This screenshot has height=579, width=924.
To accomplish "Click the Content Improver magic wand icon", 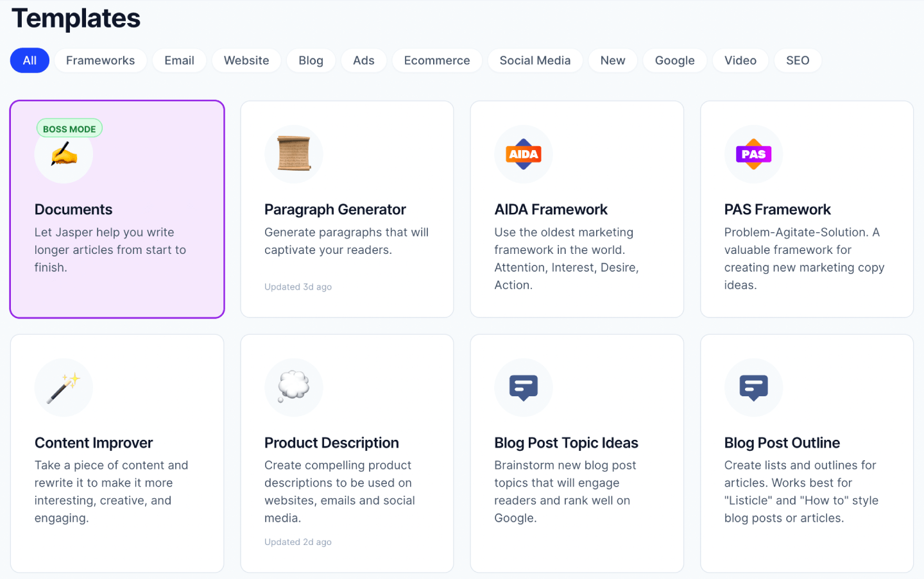I will 64,387.
